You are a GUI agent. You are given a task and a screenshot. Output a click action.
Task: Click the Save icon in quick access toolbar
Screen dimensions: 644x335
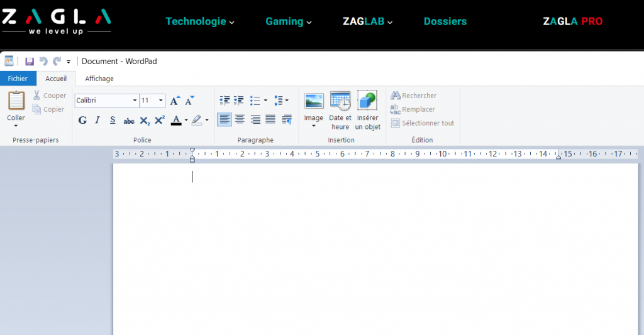coord(30,62)
